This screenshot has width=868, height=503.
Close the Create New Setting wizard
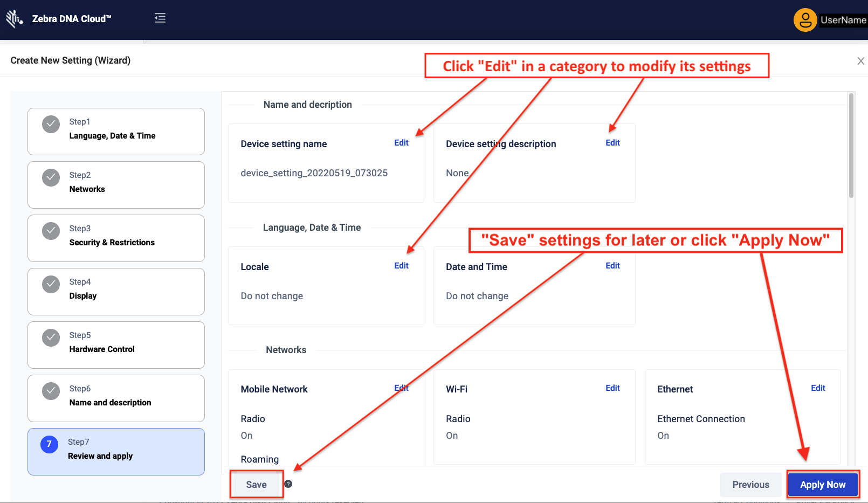[860, 61]
